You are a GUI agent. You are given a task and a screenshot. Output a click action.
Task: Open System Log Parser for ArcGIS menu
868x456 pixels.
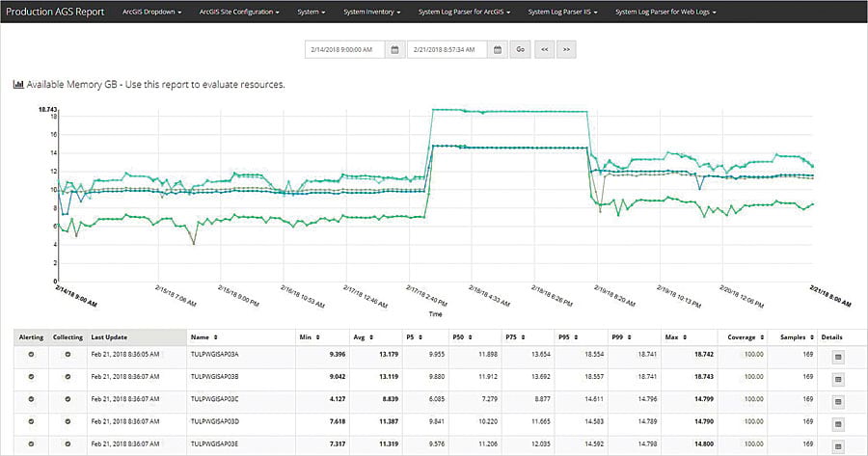click(x=464, y=12)
